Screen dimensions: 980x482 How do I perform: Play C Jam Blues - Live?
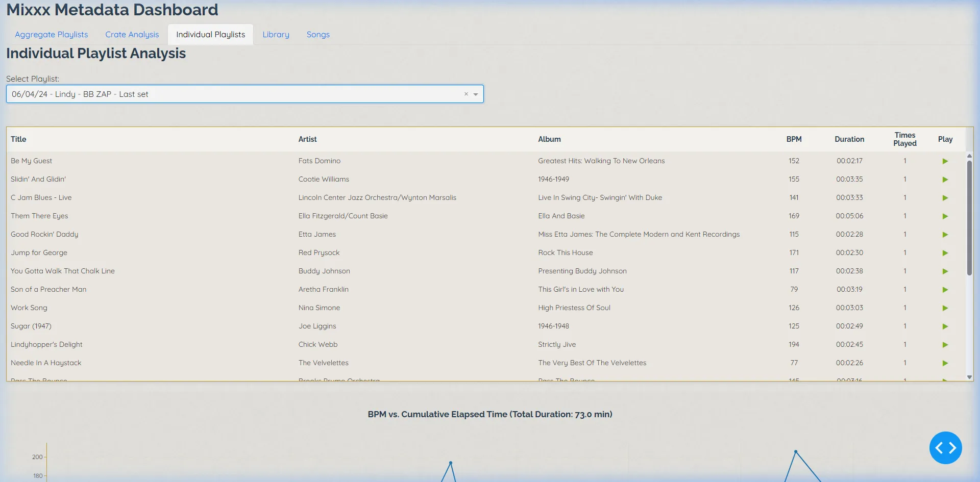pyautogui.click(x=945, y=198)
